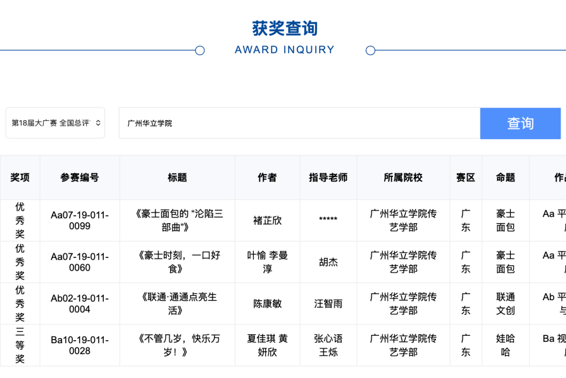This screenshot has height=378, width=566.
Task: Click the 获奖查询 page heading
Action: [284, 28]
